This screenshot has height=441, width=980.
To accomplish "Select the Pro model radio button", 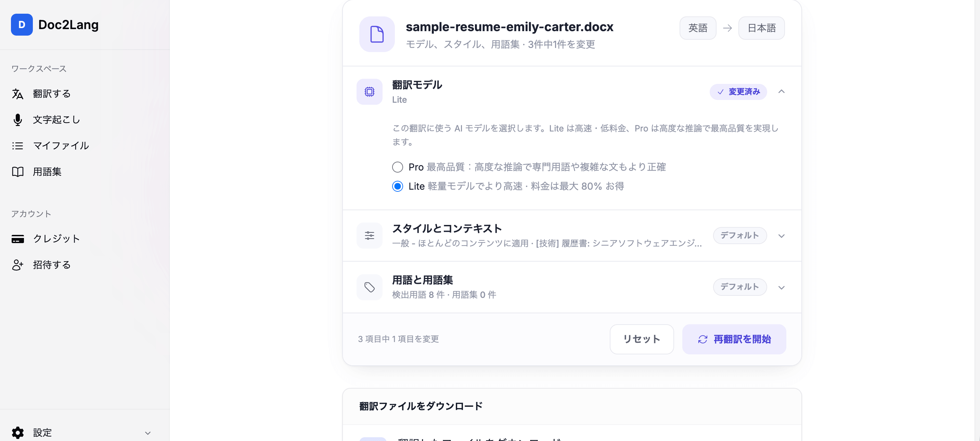I will pyautogui.click(x=398, y=167).
